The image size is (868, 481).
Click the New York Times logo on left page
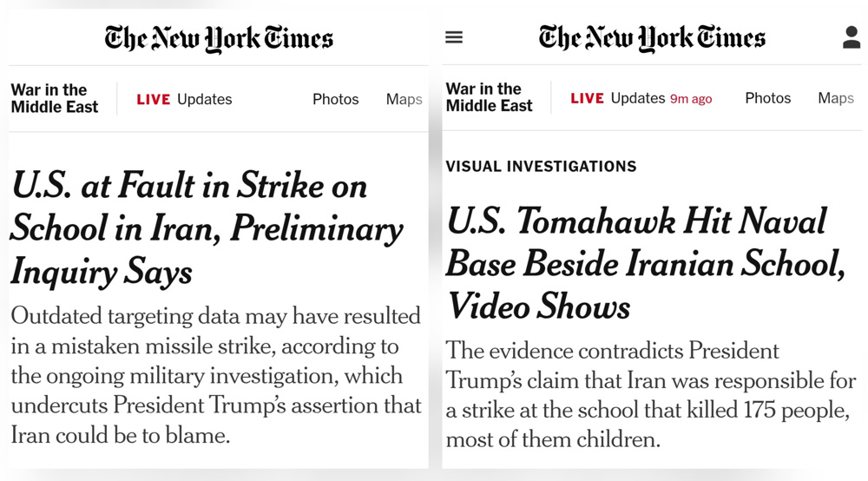(219, 38)
